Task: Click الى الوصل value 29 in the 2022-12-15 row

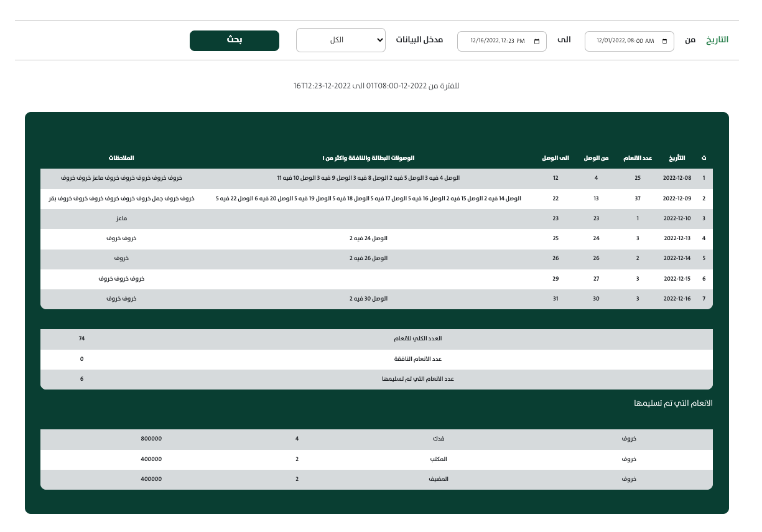Action: click(555, 279)
